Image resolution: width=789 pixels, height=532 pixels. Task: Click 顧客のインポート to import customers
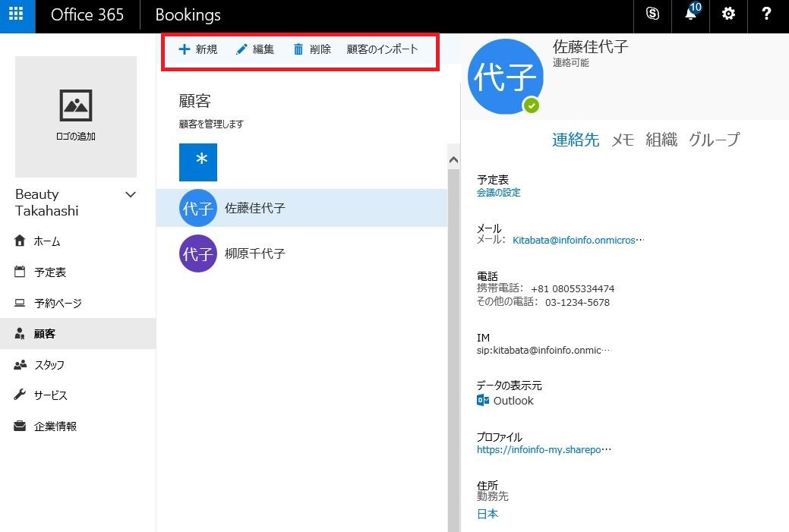382,49
